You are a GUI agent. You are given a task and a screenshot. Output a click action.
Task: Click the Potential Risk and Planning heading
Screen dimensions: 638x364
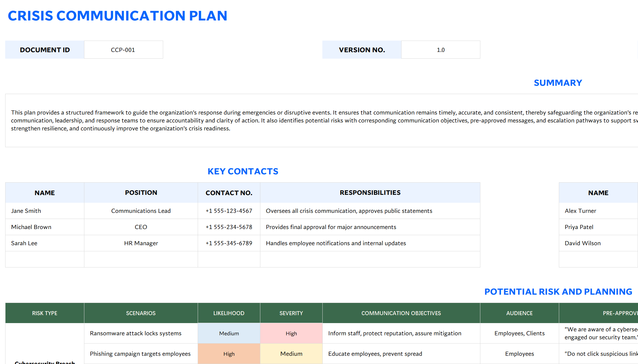558,292
